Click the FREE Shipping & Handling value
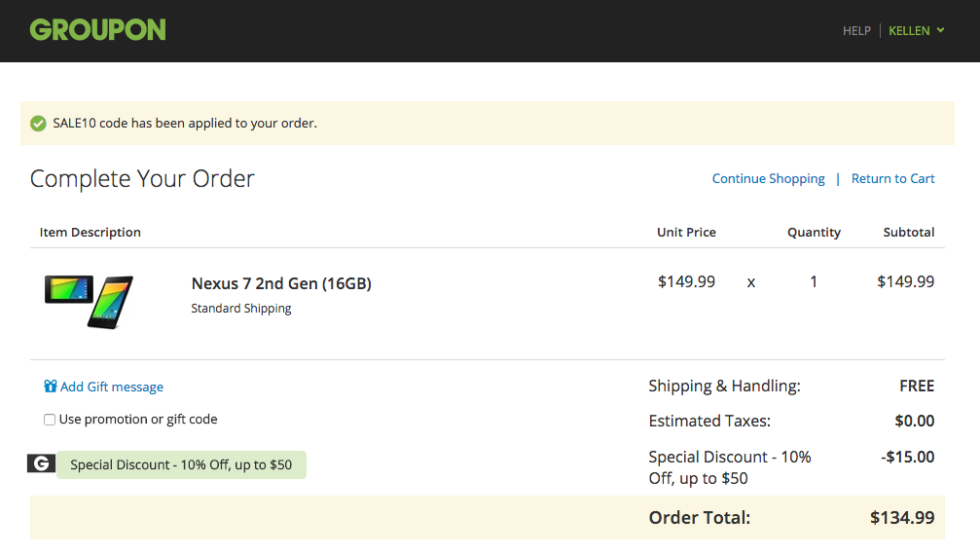This screenshot has height=554, width=980. 916,386
